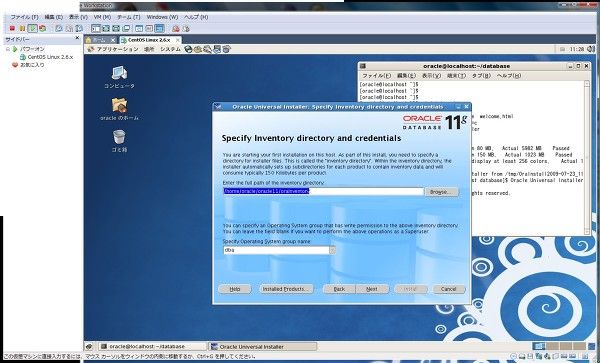Image resolution: width=600 pixels, height=363 pixels.
Task: Open the コンピュータ desktop icon
Action: [119, 77]
